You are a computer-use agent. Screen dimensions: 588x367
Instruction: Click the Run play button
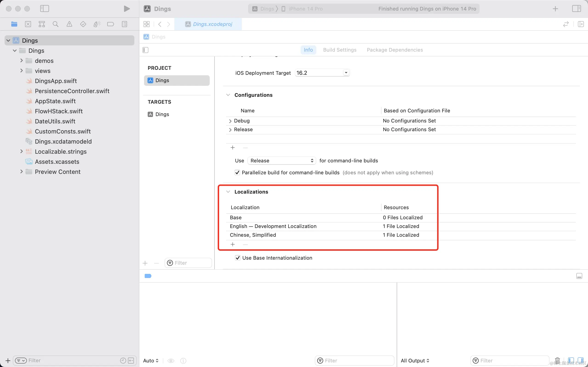pyautogui.click(x=127, y=9)
